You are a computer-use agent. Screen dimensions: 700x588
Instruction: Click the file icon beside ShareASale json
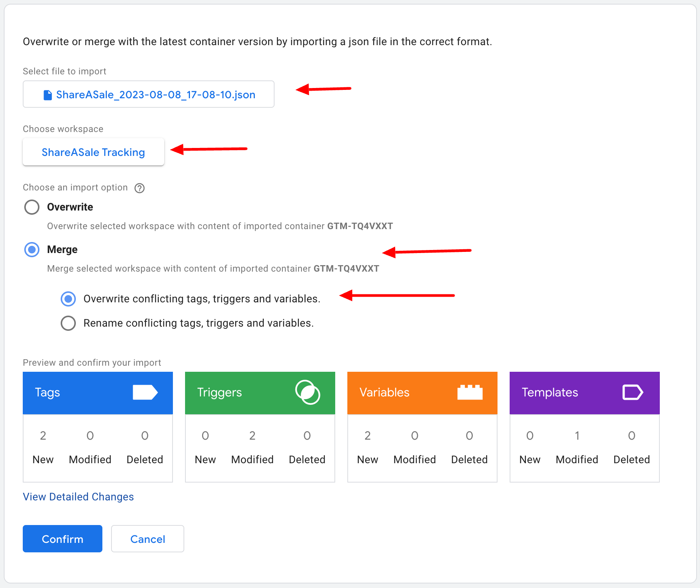click(x=48, y=95)
